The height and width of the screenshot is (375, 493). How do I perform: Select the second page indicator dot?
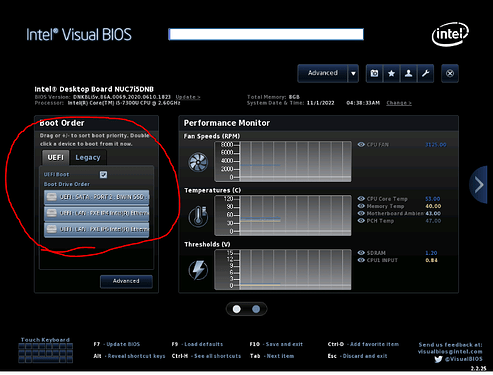[x=256, y=309]
